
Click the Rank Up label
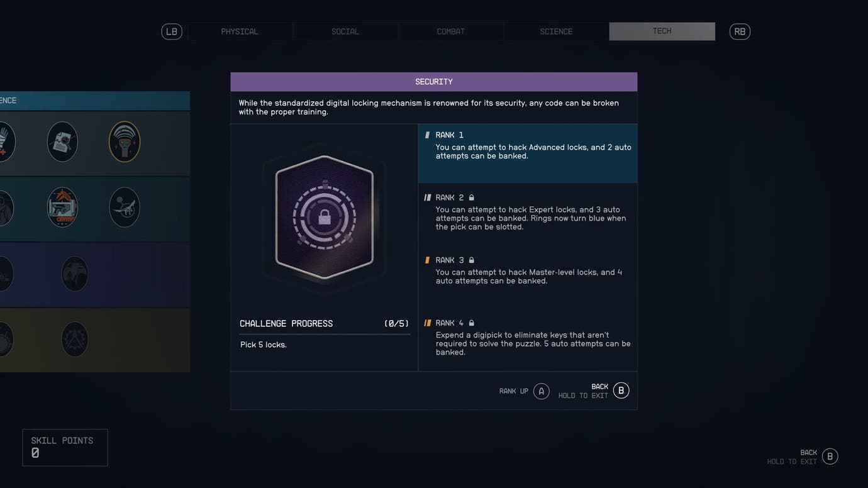[x=514, y=391]
